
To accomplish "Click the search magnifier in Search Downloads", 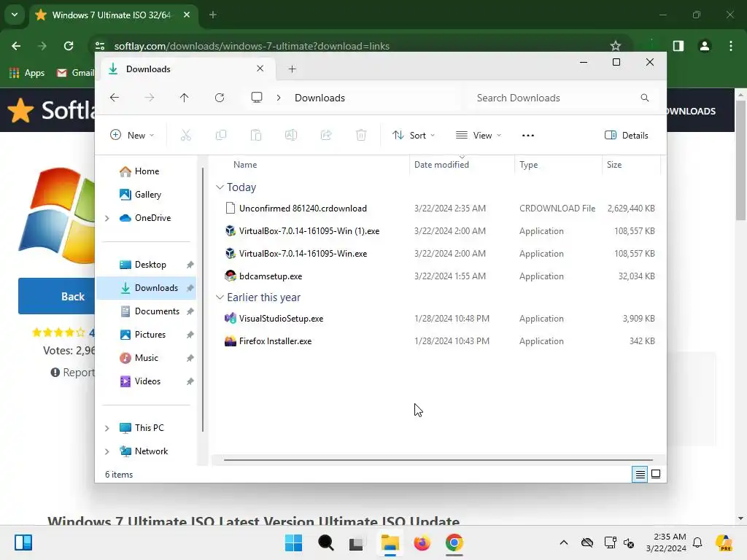I will tap(645, 98).
